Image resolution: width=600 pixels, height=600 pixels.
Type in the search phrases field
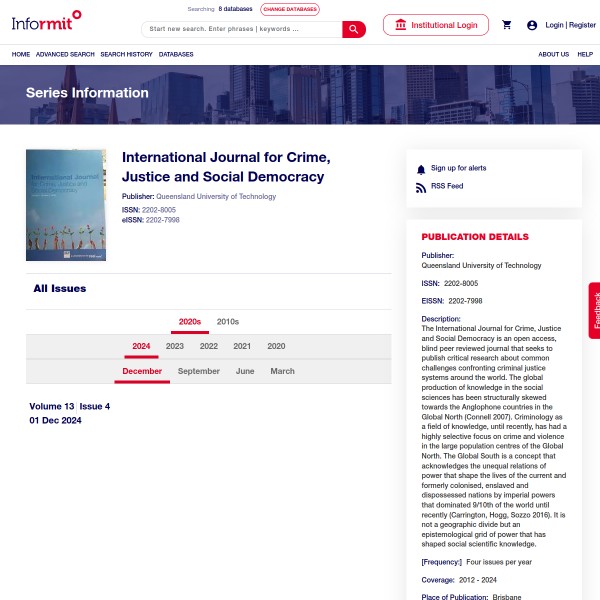point(242,29)
